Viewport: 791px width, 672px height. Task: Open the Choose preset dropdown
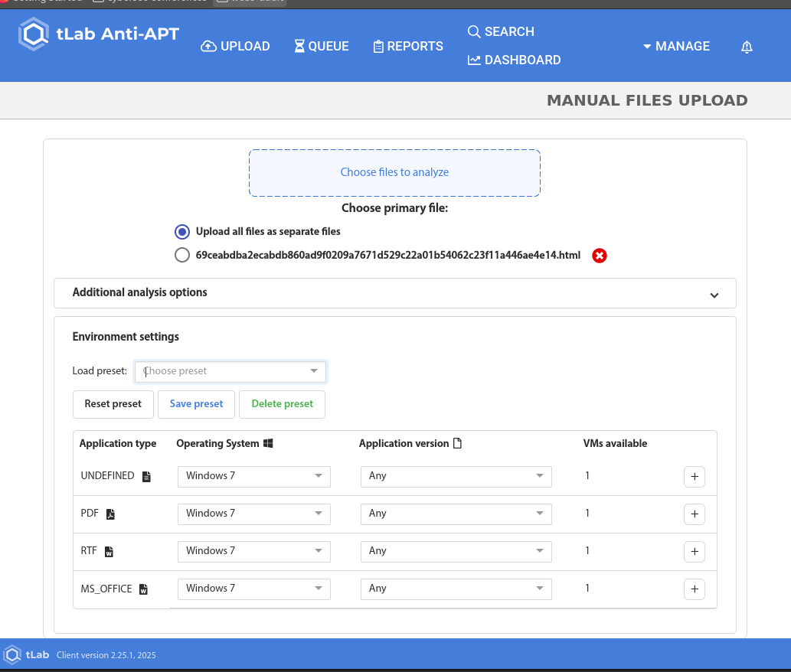pyautogui.click(x=230, y=371)
